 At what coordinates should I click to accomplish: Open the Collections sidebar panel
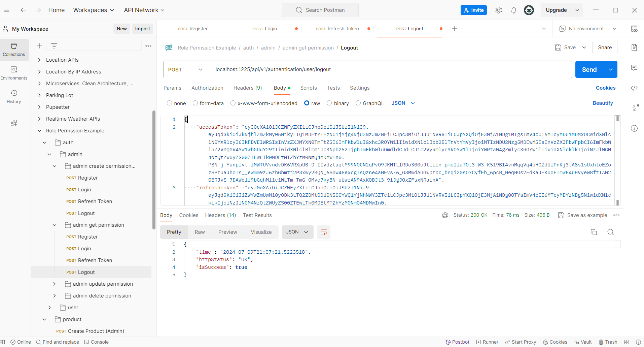(14, 50)
